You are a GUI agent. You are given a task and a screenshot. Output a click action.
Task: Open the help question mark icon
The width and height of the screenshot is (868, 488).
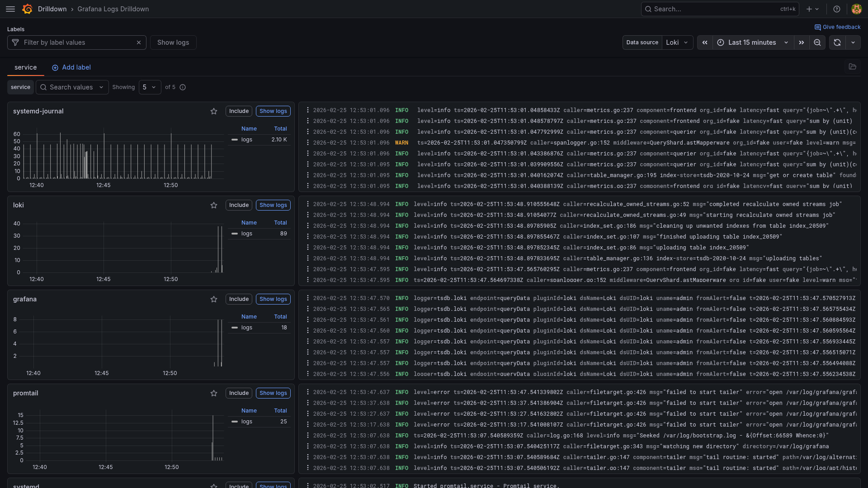click(837, 9)
